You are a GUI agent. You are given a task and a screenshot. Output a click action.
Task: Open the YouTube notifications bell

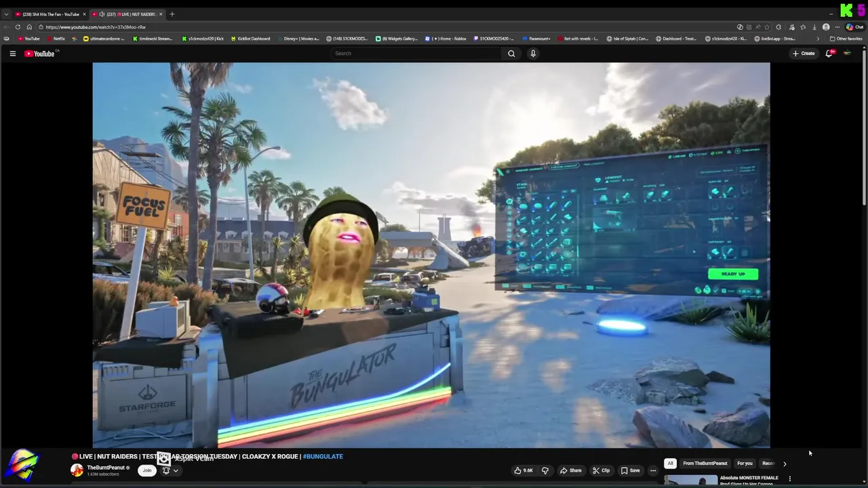(x=829, y=54)
